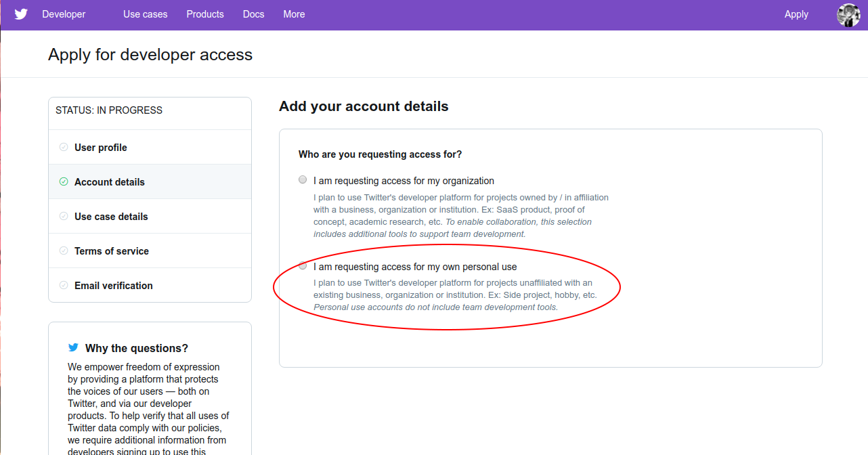Image resolution: width=868 pixels, height=455 pixels.
Task: Click the check icon beside User profile
Action: coord(63,147)
